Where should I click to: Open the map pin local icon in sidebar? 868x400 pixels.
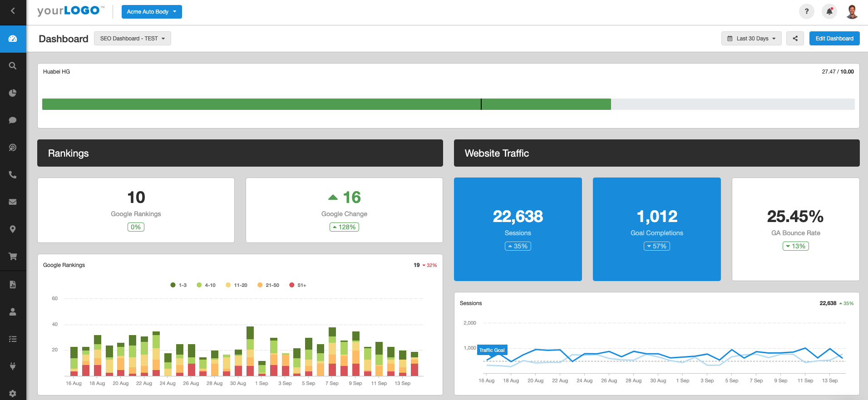tap(13, 229)
